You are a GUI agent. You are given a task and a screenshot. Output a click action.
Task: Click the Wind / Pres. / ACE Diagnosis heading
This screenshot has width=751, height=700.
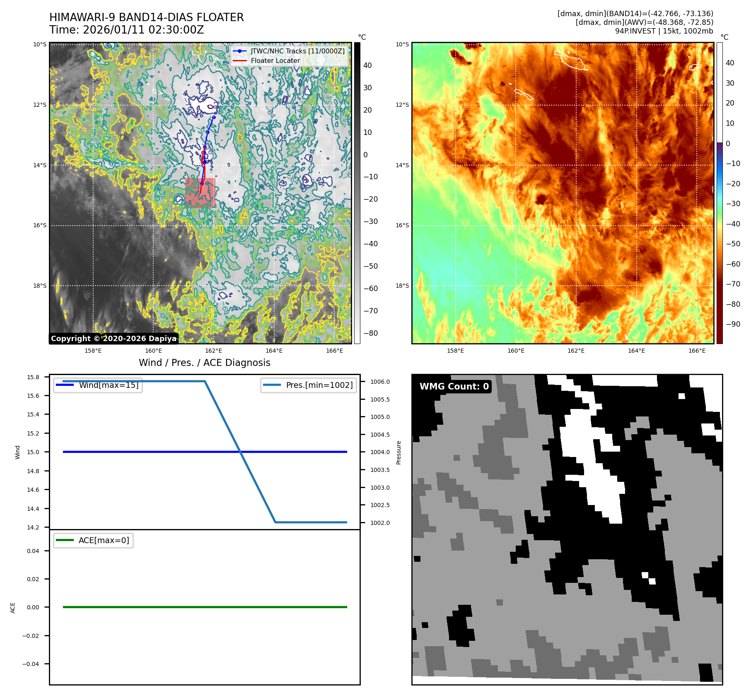(204, 363)
